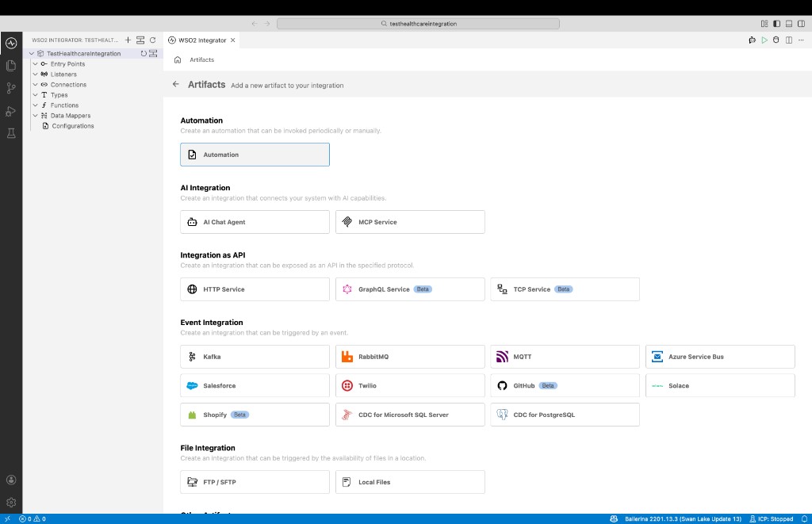Viewport: 812px width, 524px height.
Task: Open the Explorer files icon
Action: [x=11, y=66]
